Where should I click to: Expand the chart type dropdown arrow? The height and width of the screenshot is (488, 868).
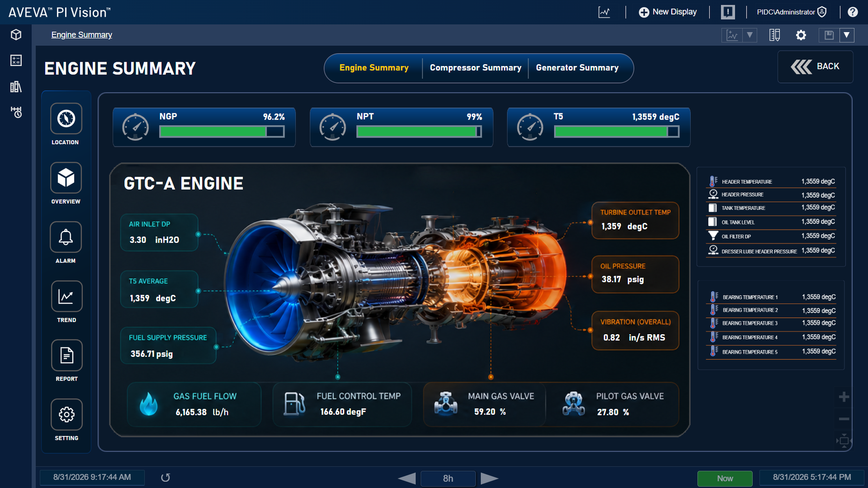(749, 35)
